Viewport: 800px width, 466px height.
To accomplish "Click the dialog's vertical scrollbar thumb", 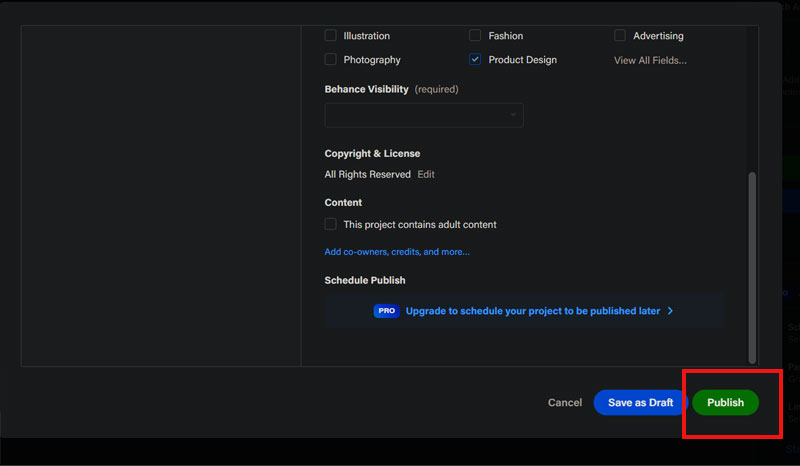I will [752, 265].
